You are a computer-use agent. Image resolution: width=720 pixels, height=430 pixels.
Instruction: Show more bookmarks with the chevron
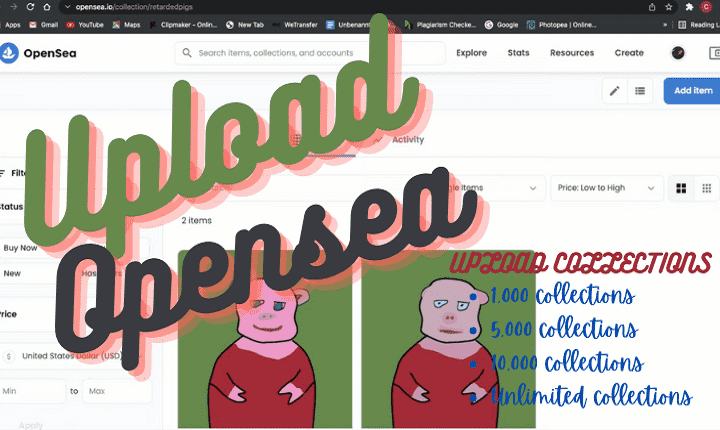tap(665, 25)
